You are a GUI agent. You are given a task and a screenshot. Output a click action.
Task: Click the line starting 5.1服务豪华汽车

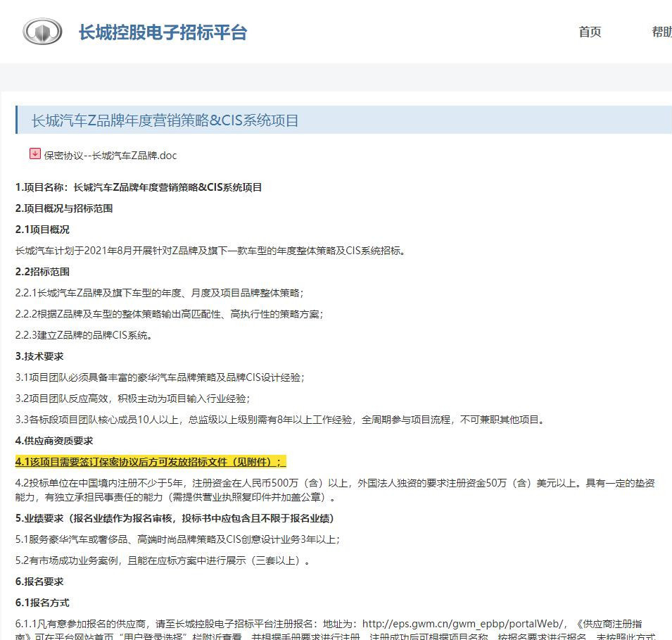click(177, 539)
